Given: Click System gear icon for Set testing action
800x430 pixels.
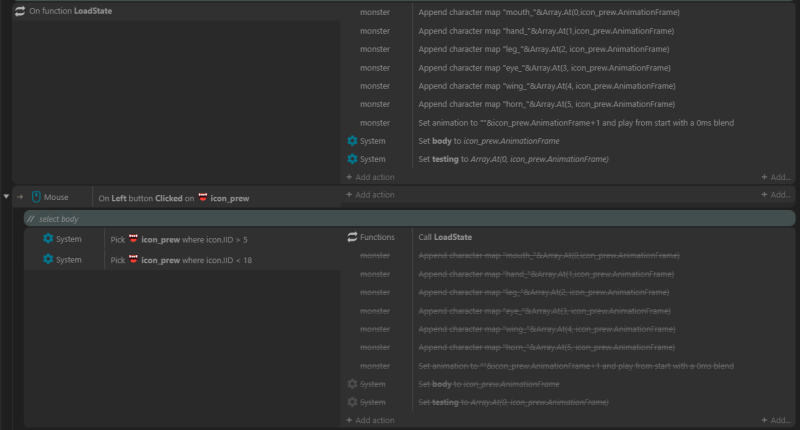Looking at the screenshot, I should [352, 159].
